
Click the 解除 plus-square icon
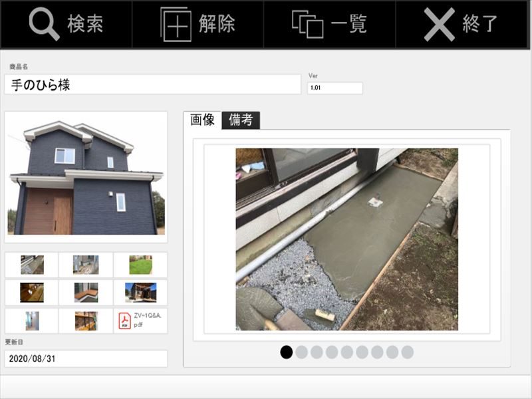(x=176, y=25)
